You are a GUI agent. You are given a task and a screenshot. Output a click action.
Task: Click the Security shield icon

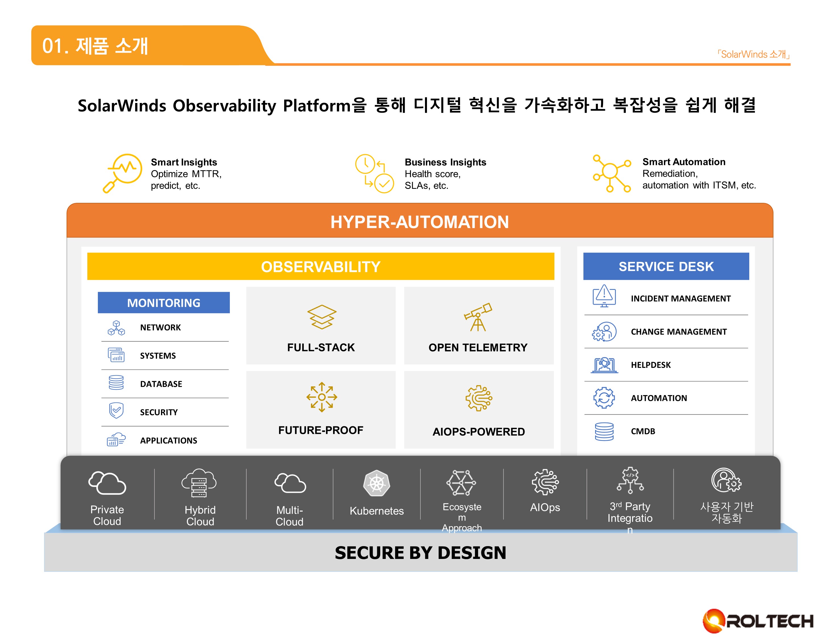click(116, 411)
